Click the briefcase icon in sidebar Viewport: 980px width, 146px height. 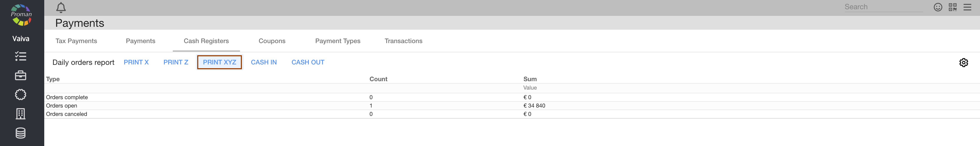click(x=20, y=76)
